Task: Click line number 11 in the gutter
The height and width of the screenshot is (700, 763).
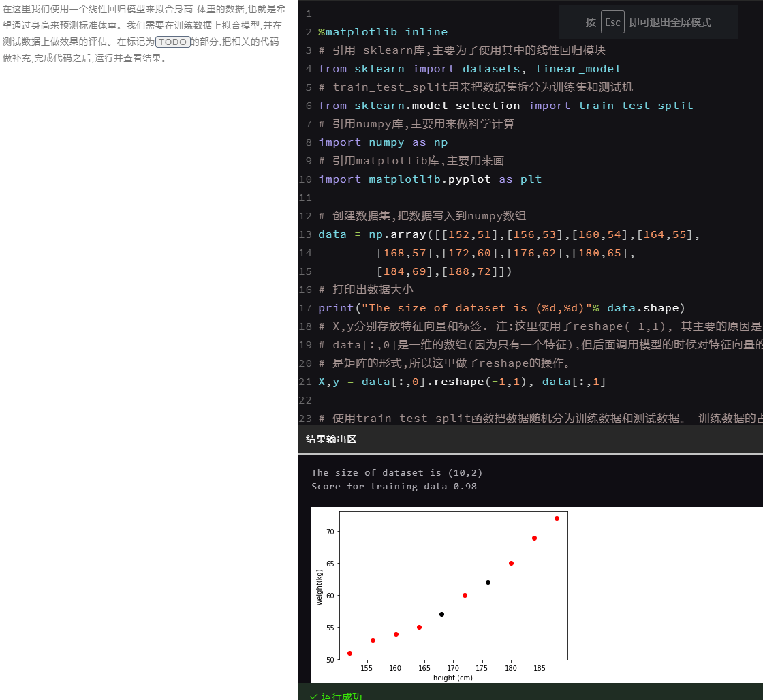Action: 305,198
